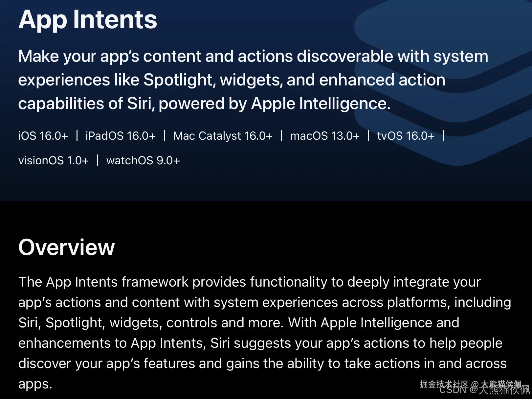This screenshot has width=532, height=399.
Task: Click the iPadOS 16.0+ platform label
Action: [120, 136]
